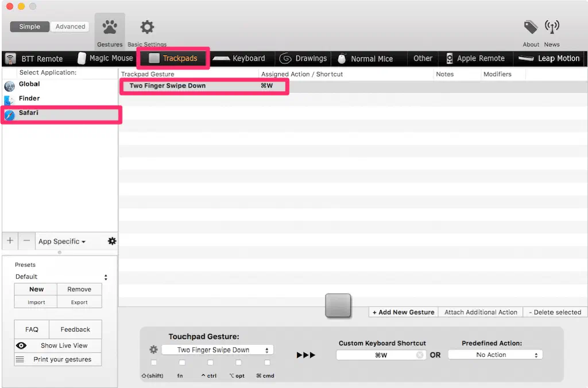Open the Predefined Action No Action dropdown

495,355
